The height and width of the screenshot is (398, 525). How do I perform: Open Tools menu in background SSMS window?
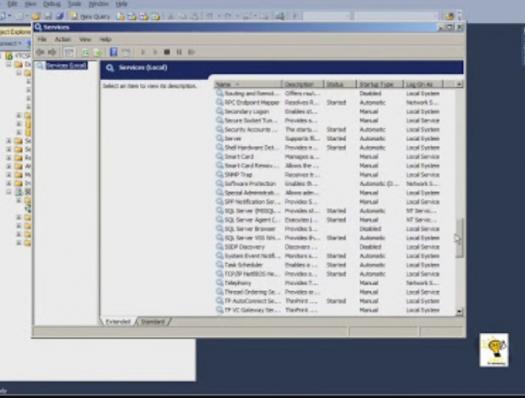(74, 4)
